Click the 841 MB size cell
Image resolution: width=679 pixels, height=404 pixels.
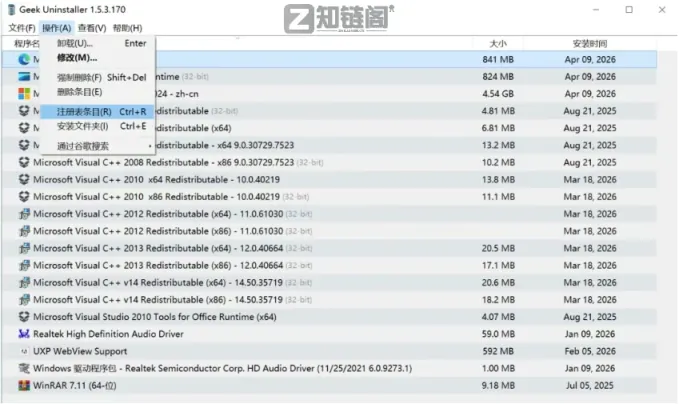click(498, 59)
